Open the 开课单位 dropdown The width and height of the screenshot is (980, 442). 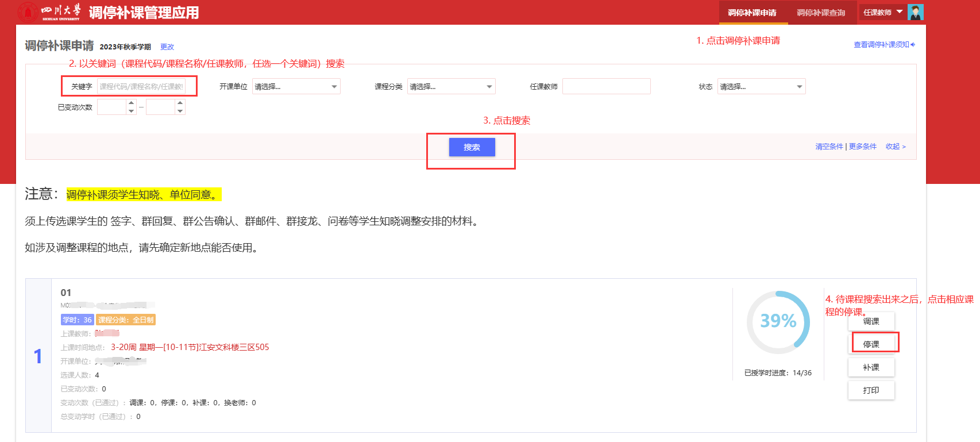click(296, 87)
